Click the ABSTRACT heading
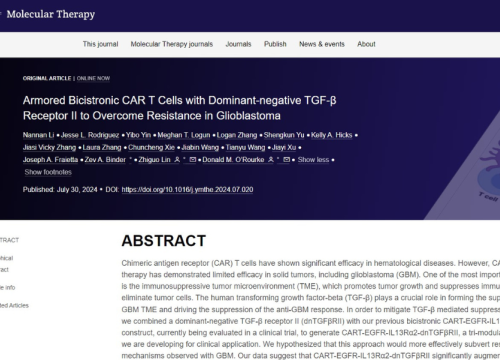This screenshot has height=360, width=500. [x=164, y=241]
